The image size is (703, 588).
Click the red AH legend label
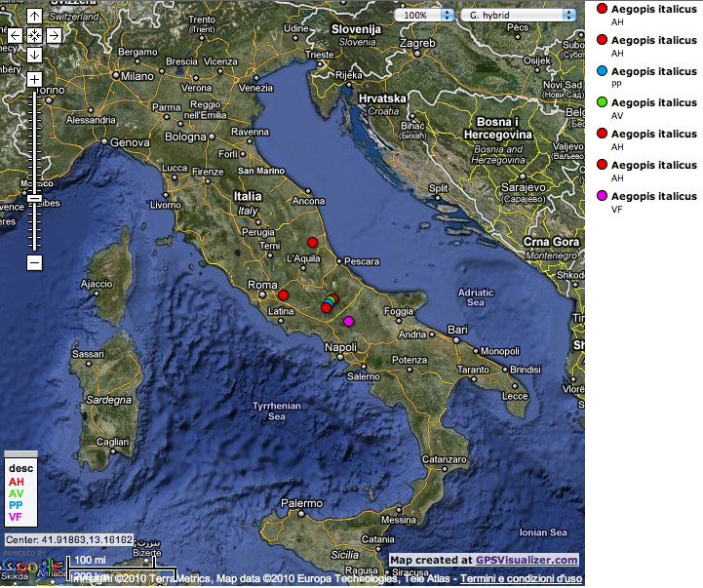click(17, 482)
